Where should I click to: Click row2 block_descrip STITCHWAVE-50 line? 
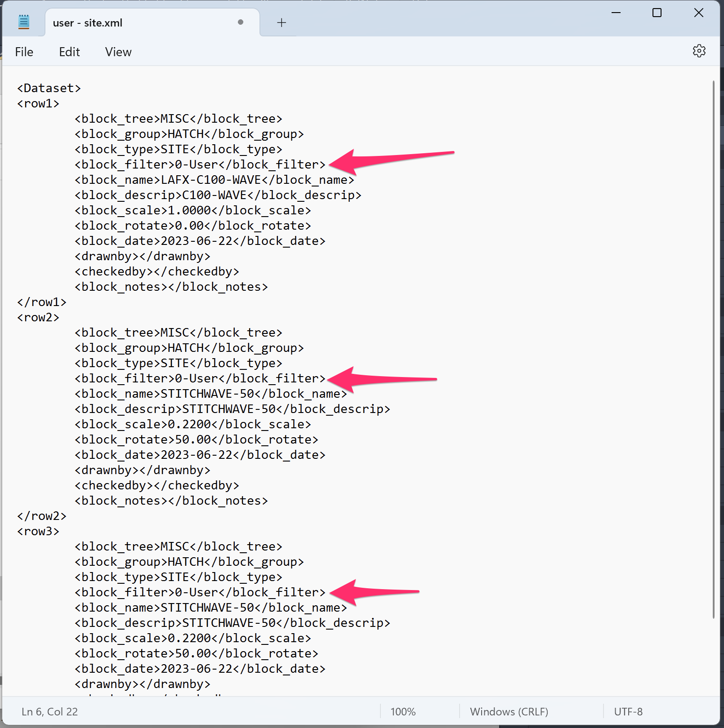[x=232, y=409]
